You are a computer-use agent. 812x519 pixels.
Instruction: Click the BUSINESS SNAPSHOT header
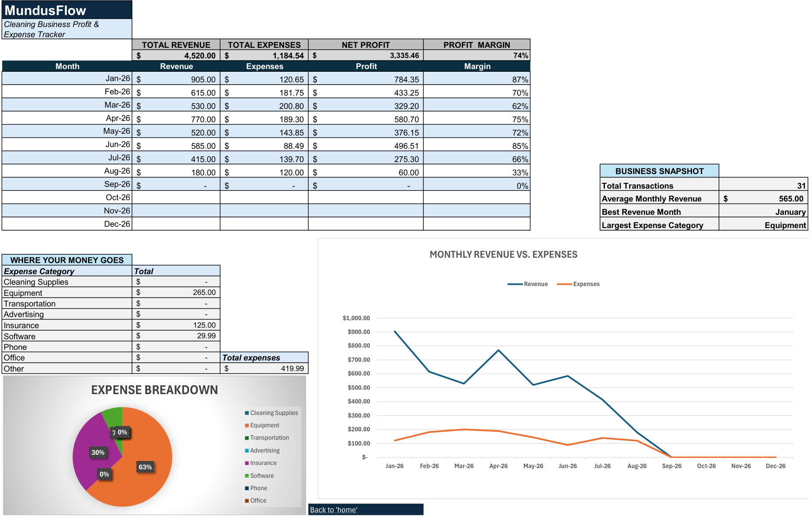pos(659,171)
